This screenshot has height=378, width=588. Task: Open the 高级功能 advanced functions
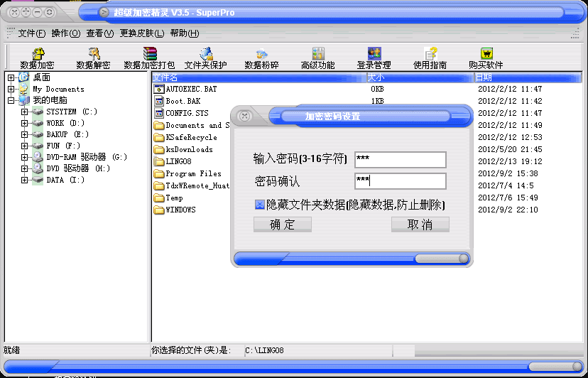click(x=317, y=58)
